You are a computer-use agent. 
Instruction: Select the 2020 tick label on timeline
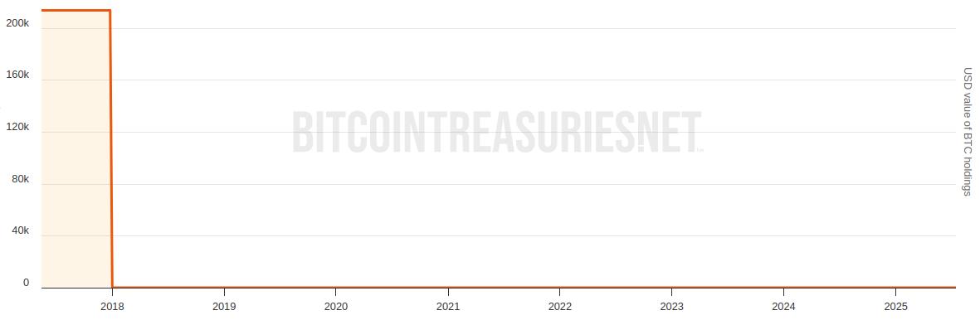coord(335,307)
